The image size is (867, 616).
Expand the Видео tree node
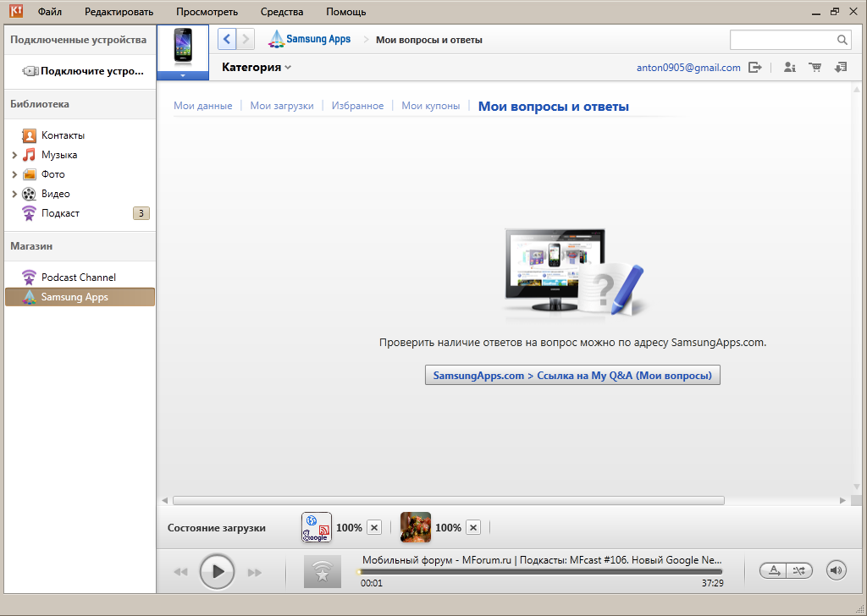14,194
